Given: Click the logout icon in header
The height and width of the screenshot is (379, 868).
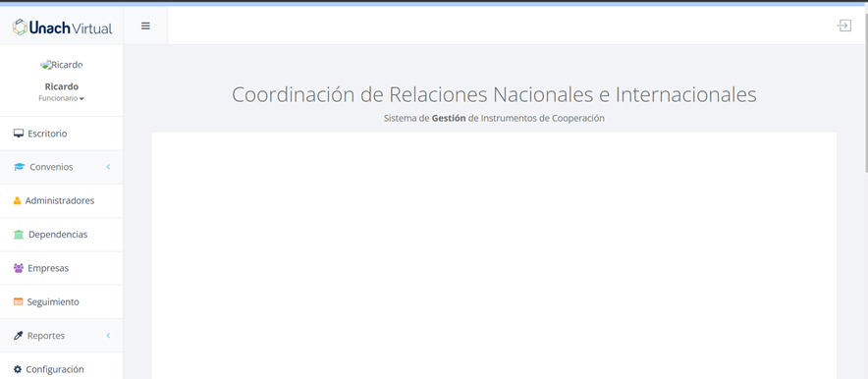Looking at the screenshot, I should point(843,26).
